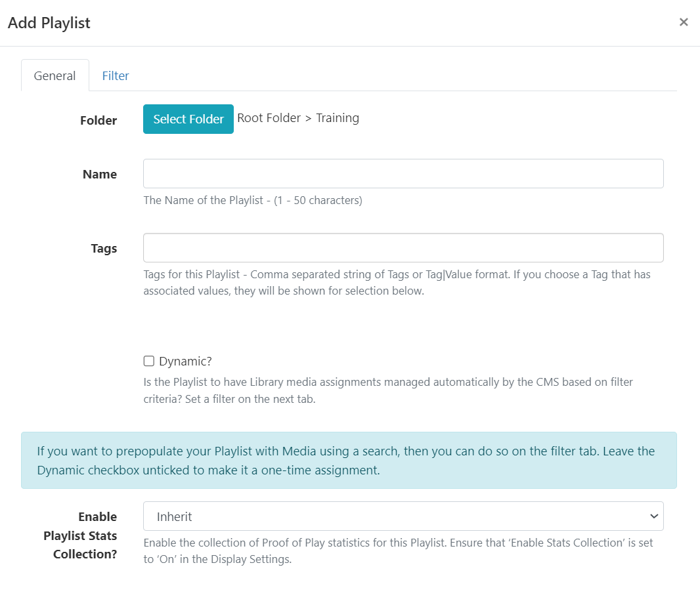Screen dimensions: 700x603
Task: Focus the playlist Name input field
Action: (403, 174)
